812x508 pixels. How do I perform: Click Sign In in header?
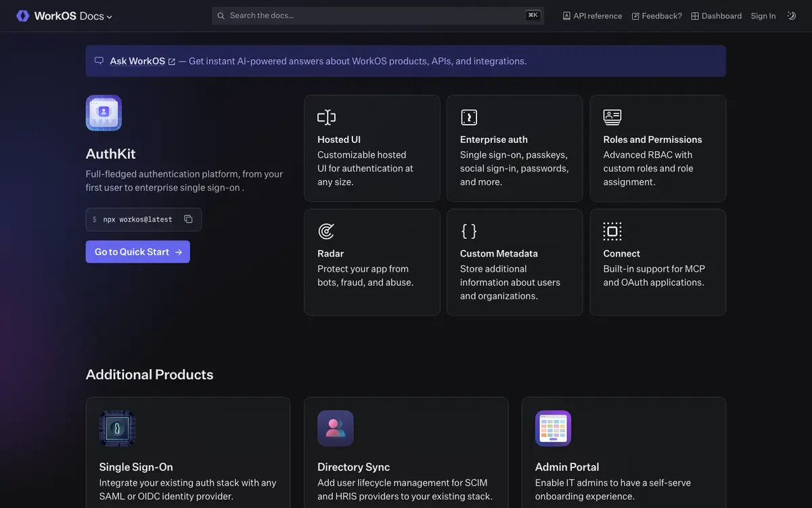(x=763, y=16)
